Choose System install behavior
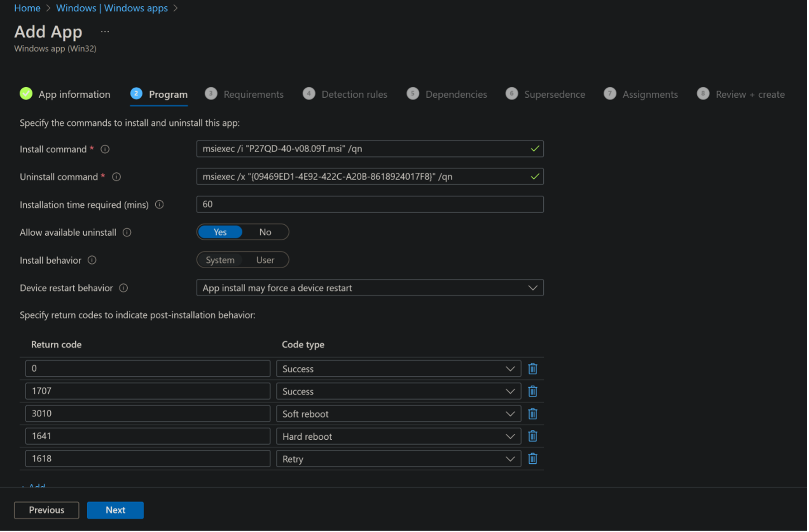Screen dimensions: 809x532 click(220, 260)
